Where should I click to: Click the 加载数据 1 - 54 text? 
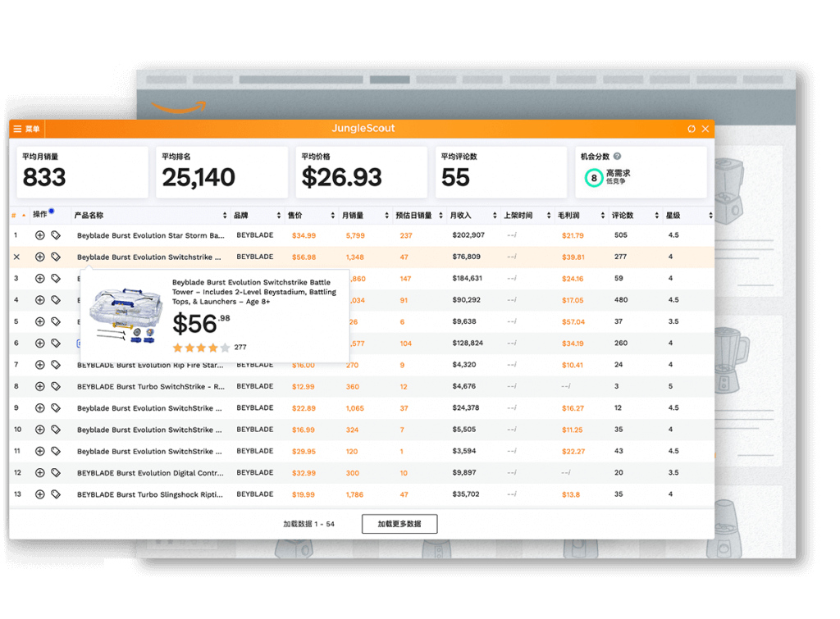[x=308, y=524]
